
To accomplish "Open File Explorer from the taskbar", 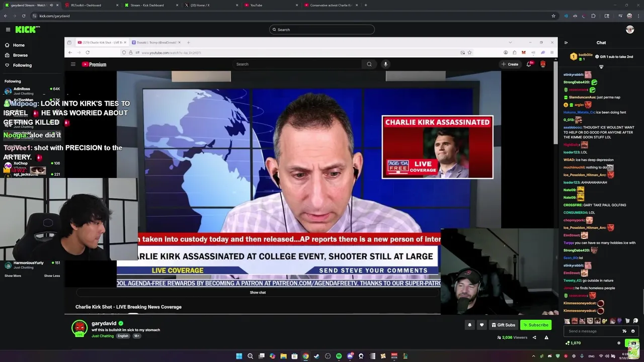I will click(283, 356).
